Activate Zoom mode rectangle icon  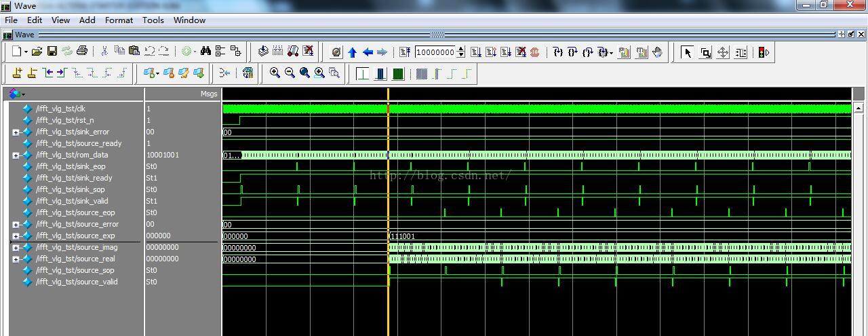pos(705,52)
